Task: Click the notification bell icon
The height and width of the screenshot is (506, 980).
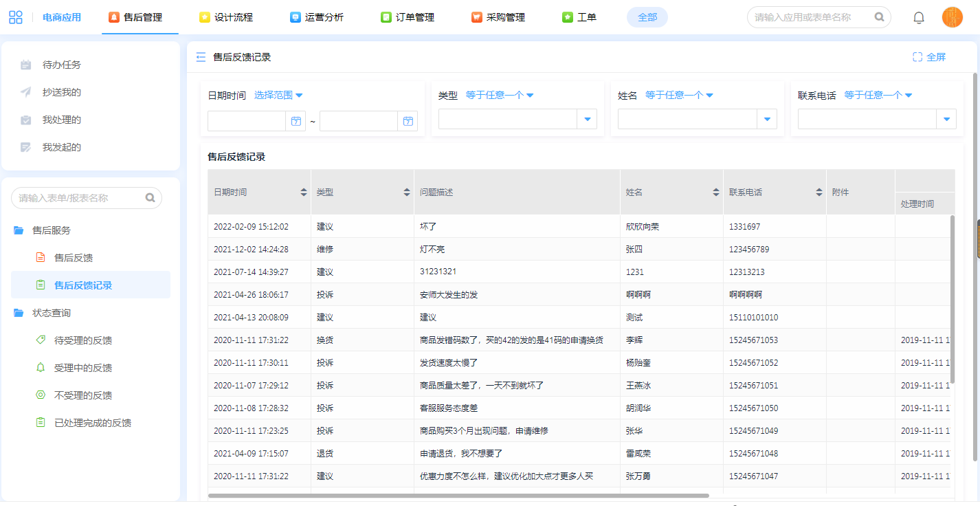Action: tap(918, 18)
